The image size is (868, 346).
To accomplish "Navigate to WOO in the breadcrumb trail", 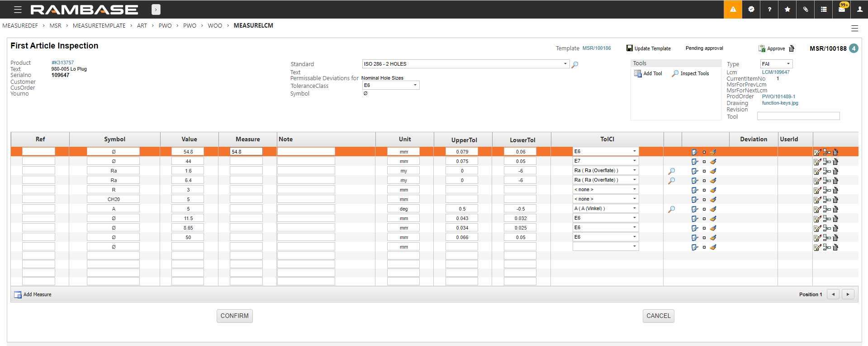I will click(x=215, y=26).
